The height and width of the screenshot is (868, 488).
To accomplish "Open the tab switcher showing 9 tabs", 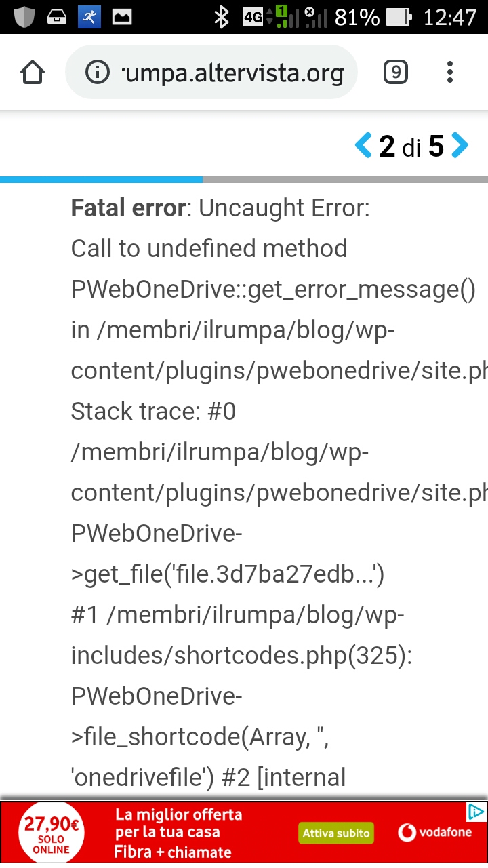I will [396, 72].
